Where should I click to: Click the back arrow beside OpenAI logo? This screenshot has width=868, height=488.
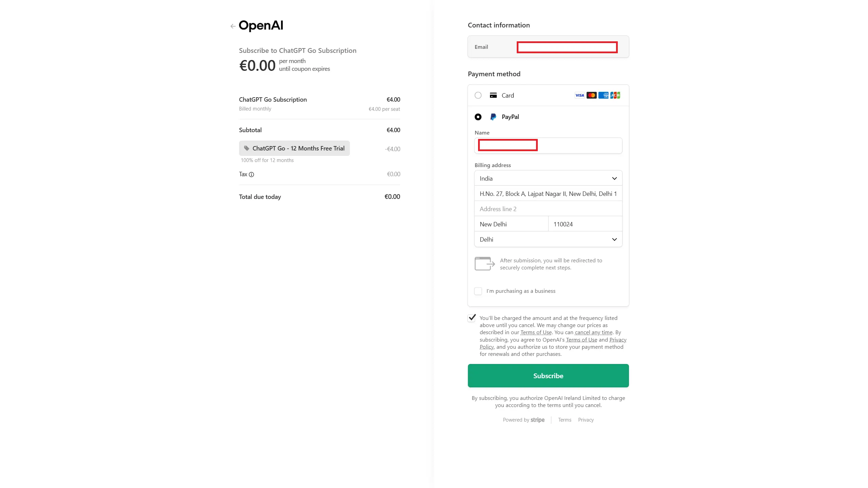click(233, 26)
